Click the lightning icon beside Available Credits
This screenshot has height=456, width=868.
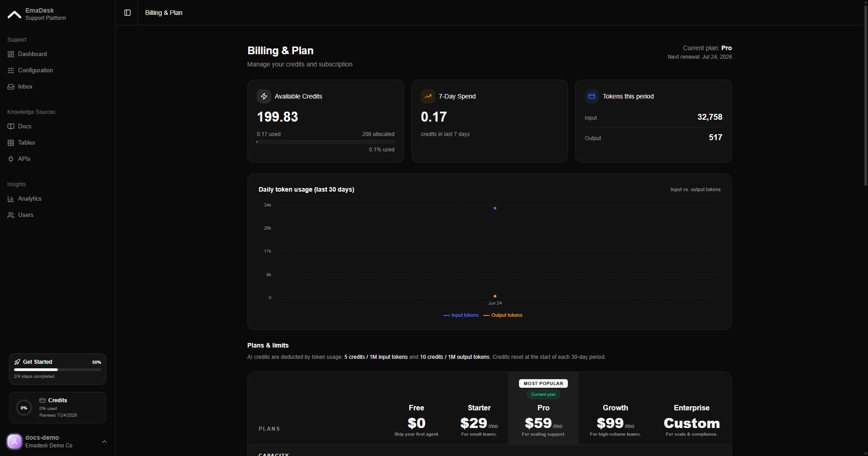[264, 96]
